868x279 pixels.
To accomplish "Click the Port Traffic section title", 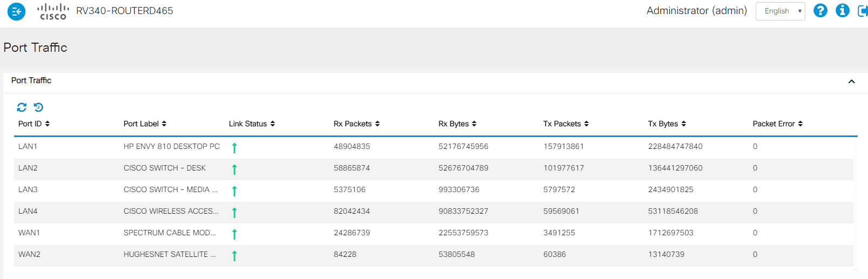I will pos(31,80).
